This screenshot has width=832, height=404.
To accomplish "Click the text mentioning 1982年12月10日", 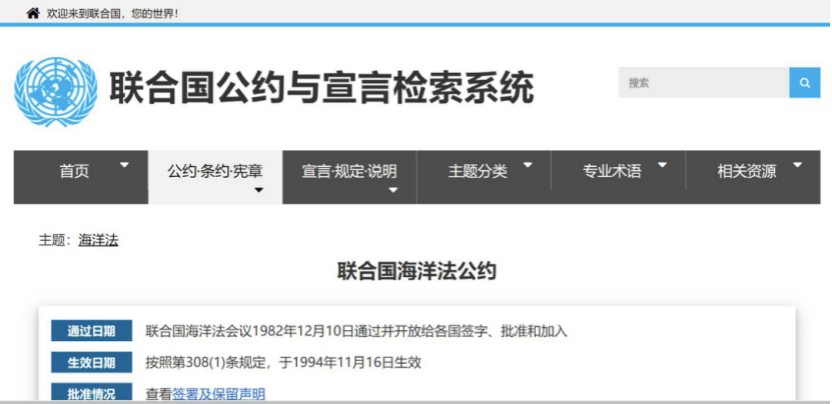I will point(357,332).
